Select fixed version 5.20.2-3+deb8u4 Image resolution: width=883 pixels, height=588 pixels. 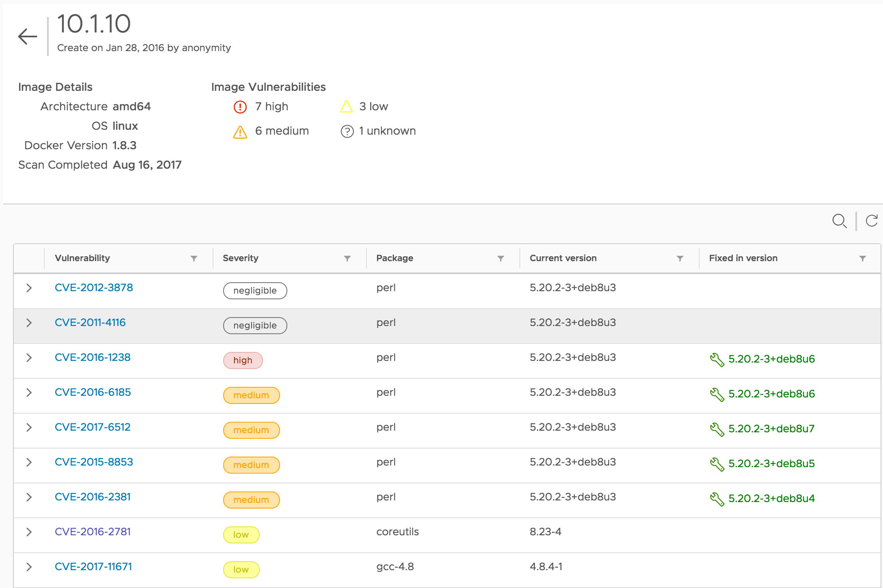coord(771,498)
